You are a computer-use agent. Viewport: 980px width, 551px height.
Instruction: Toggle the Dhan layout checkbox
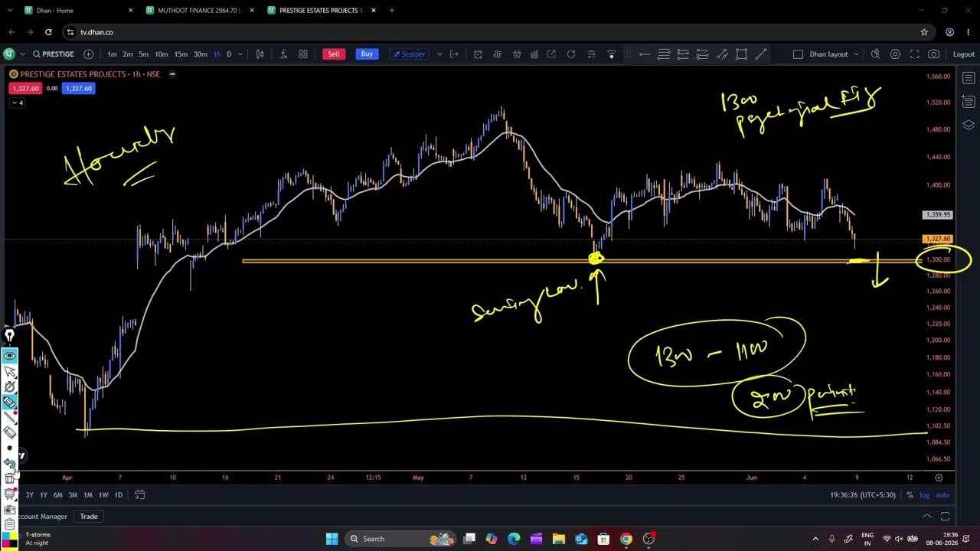tap(798, 54)
